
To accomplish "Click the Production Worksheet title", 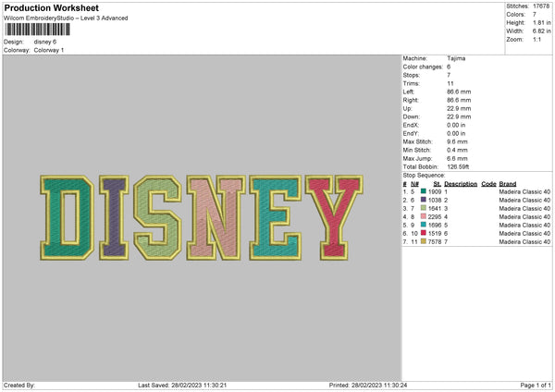I will [x=51, y=7].
